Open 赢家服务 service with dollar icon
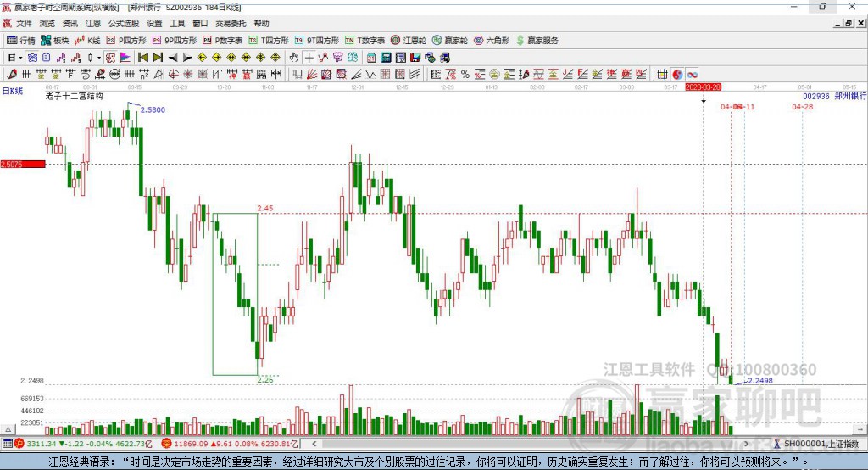 click(x=537, y=41)
